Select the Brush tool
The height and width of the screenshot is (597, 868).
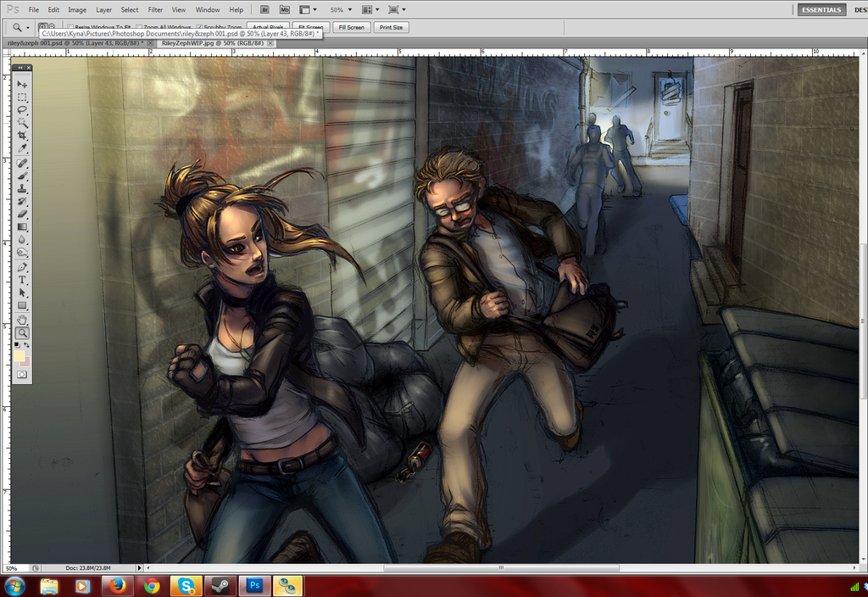(22, 176)
